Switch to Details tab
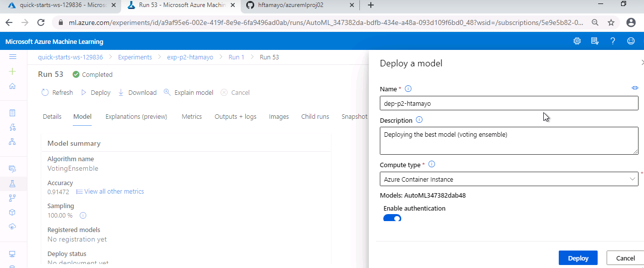644x268 pixels. pyautogui.click(x=52, y=116)
